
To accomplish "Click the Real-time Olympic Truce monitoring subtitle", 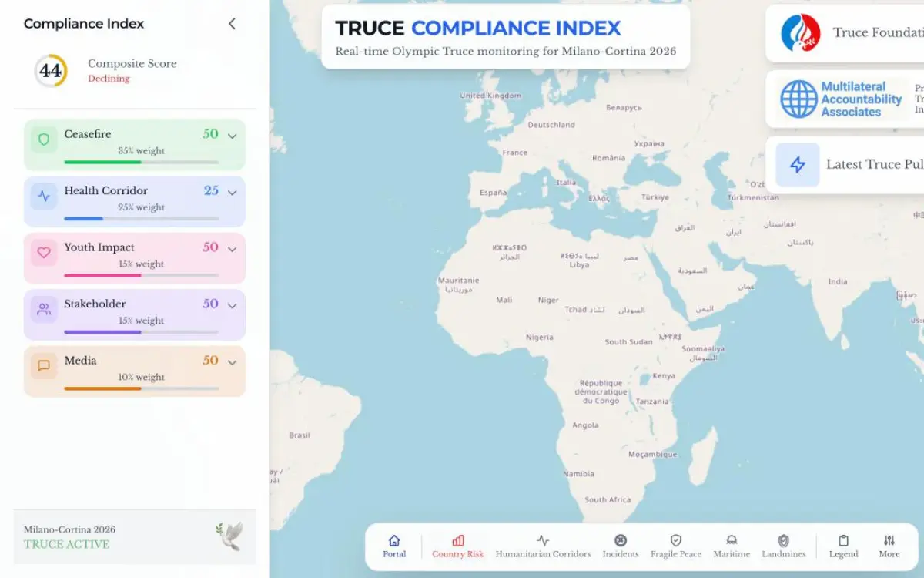I will 506,52.
